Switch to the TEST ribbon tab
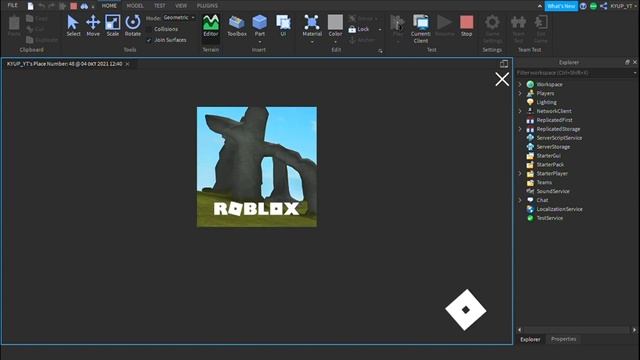 coord(160,6)
